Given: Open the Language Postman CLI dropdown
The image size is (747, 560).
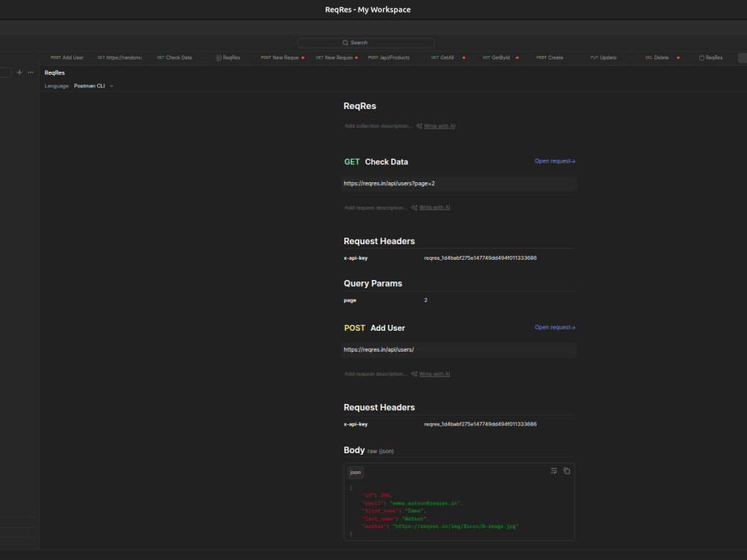Looking at the screenshot, I should tap(93, 86).
